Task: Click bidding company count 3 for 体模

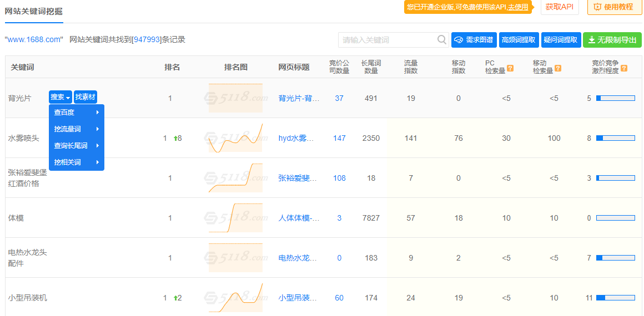Action: [x=339, y=218]
